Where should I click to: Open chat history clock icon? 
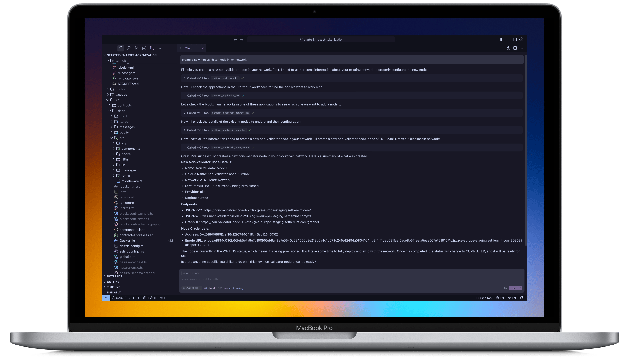(508, 48)
